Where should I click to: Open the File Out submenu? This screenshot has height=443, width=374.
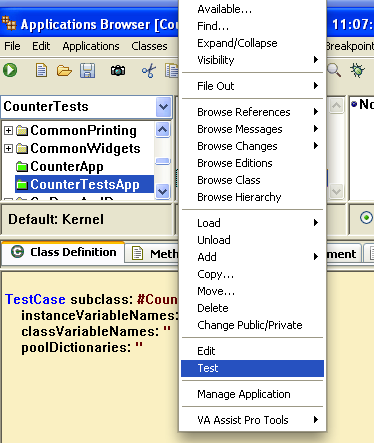point(252,86)
